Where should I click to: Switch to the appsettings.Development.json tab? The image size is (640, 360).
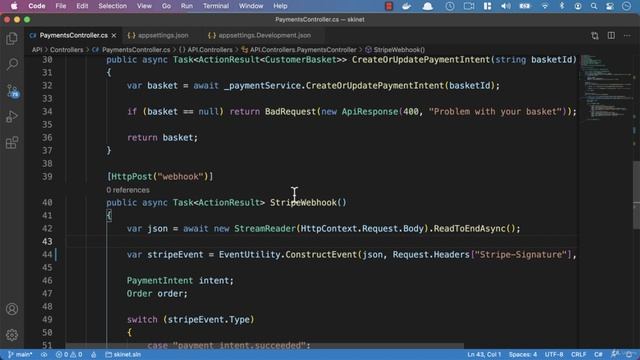260,36
